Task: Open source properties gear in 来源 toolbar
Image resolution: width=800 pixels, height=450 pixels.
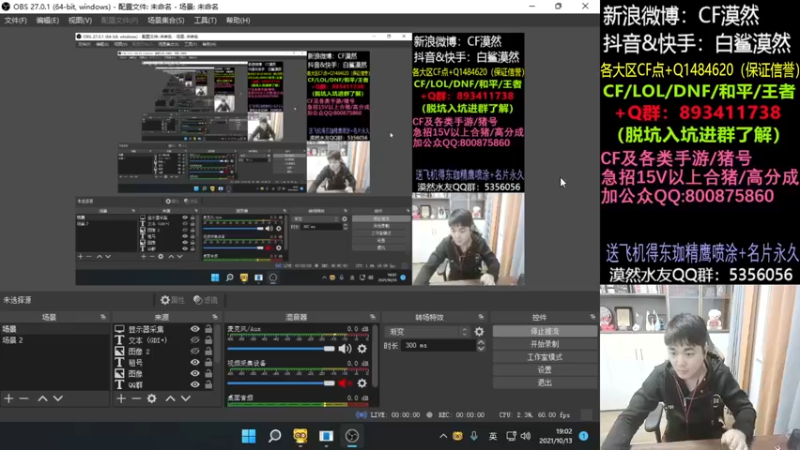Action: click(152, 398)
